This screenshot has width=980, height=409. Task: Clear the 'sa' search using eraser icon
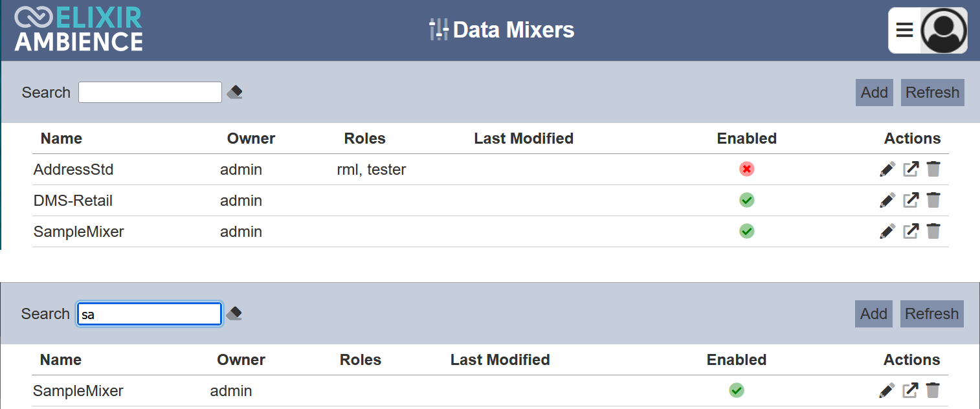tap(234, 313)
